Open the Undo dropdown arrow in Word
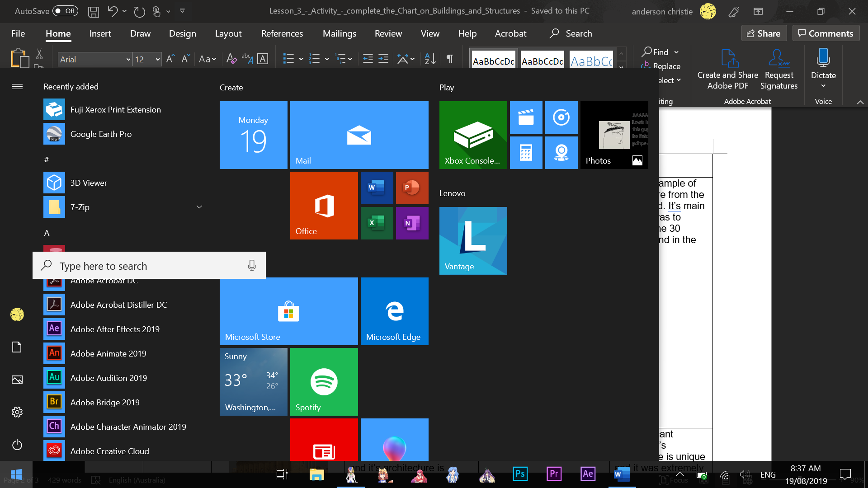 124,11
